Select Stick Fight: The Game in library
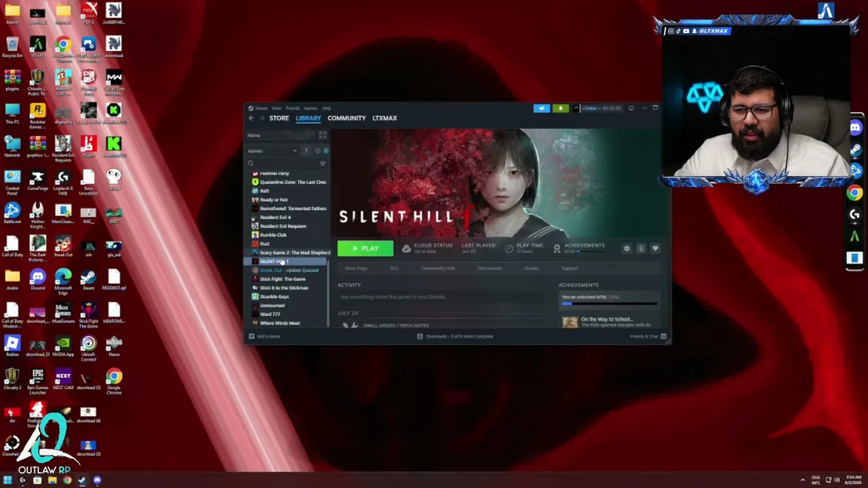The height and width of the screenshot is (488, 868). coord(283,279)
